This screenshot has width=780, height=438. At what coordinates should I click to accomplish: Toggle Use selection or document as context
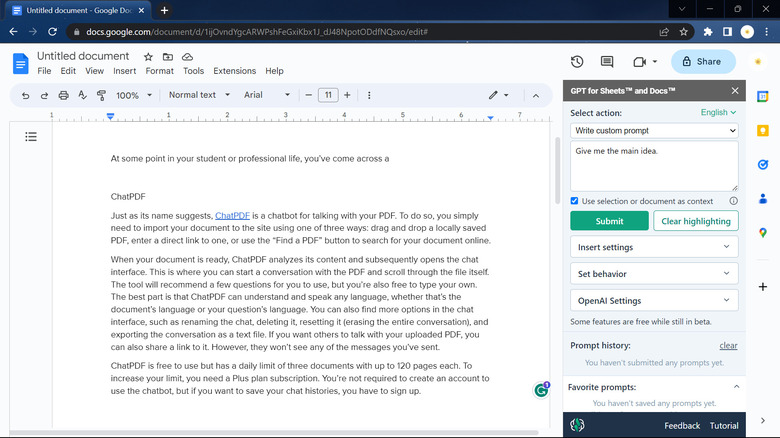(x=575, y=201)
